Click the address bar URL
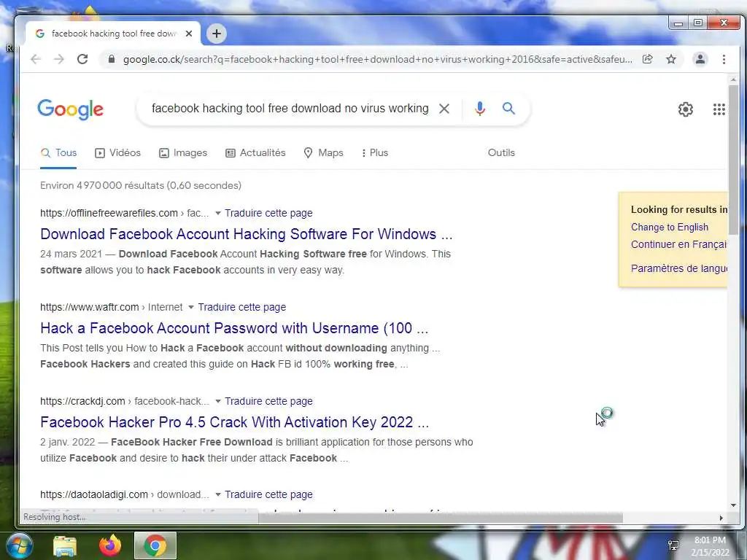The height and width of the screenshot is (560, 747). (x=377, y=59)
